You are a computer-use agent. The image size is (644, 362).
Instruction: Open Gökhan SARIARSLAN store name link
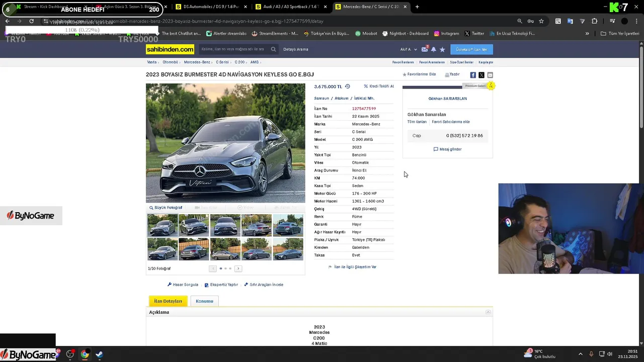448,99
